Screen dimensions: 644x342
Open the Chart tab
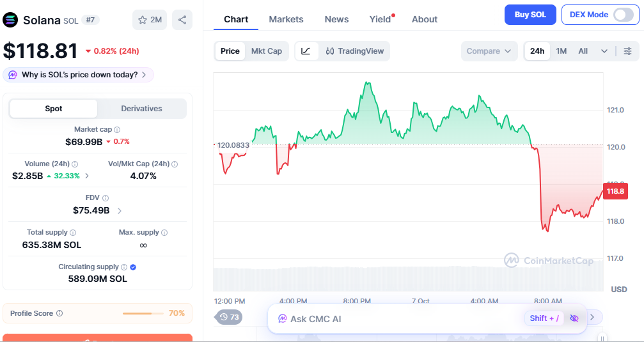pos(236,19)
